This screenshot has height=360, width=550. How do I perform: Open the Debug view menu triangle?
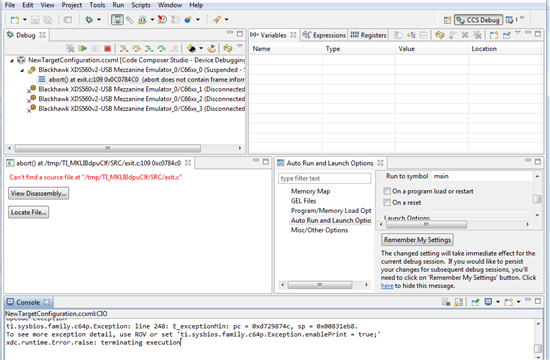point(240,46)
